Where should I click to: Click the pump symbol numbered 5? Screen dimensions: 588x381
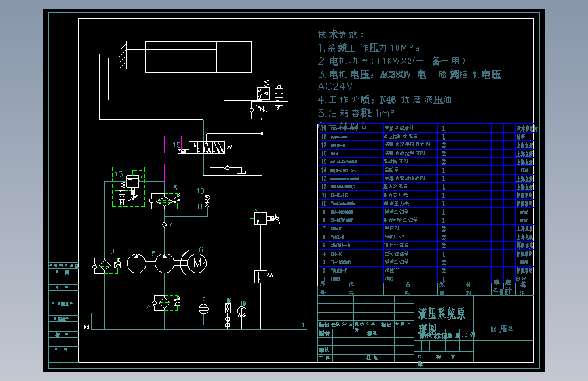pyautogui.click(x=164, y=263)
